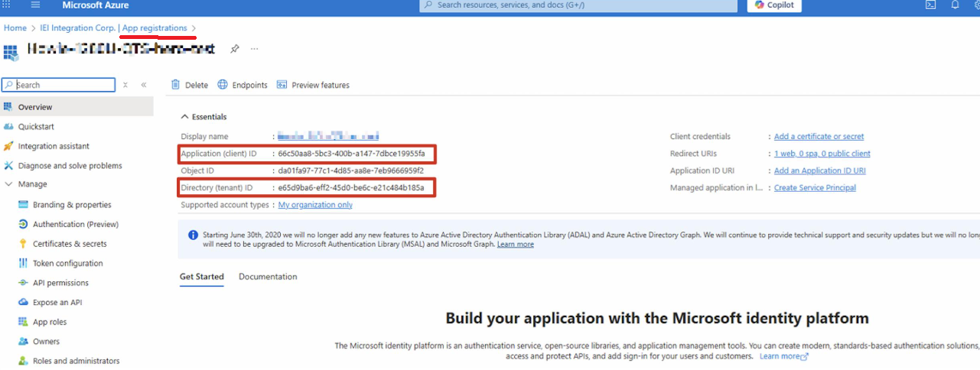Click Add an Application ID URI
The height and width of the screenshot is (370, 980).
pos(819,170)
